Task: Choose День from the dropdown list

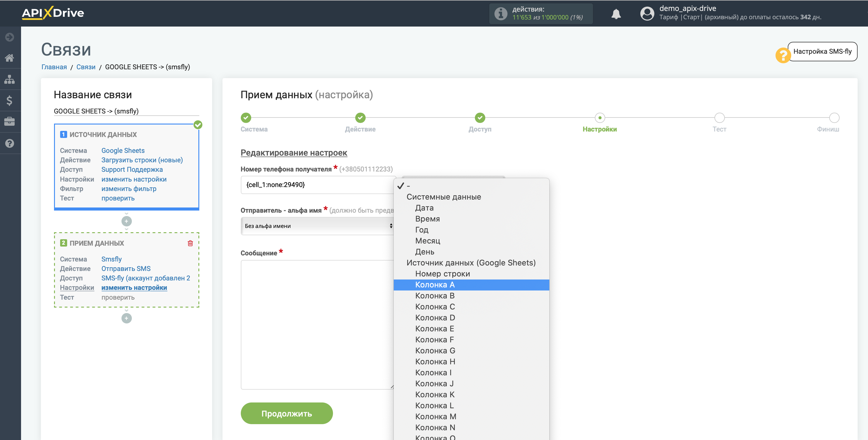Action: tap(472, 252)
